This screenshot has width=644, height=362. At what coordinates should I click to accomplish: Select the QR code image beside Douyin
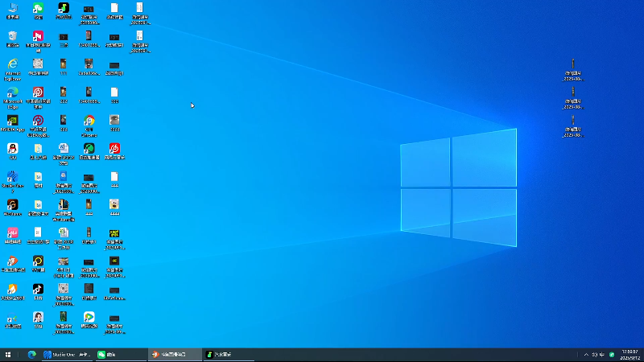(64, 294)
